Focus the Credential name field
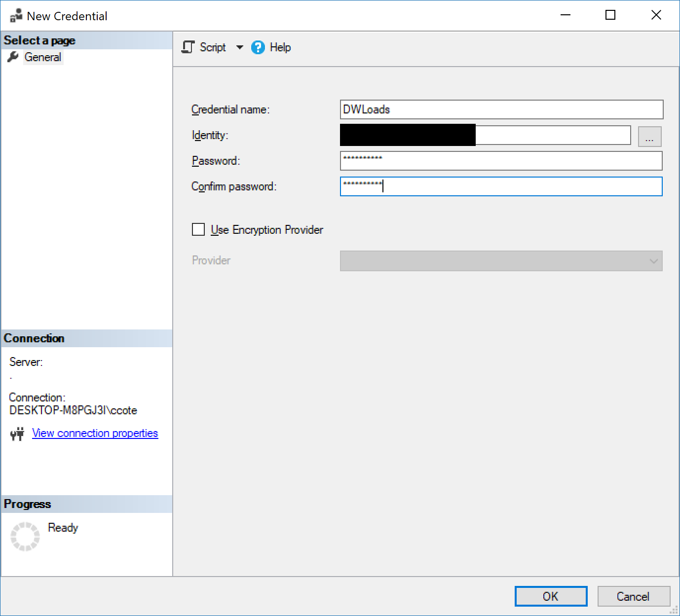 (x=501, y=109)
